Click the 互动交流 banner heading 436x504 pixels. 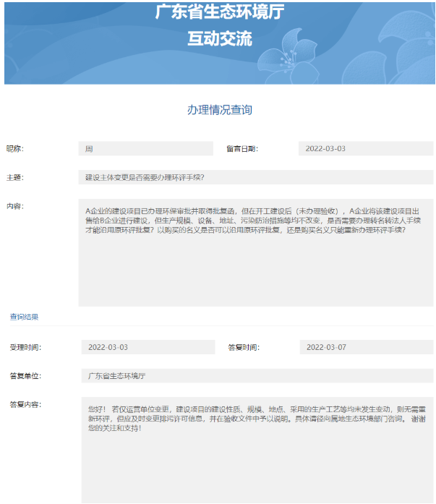tap(219, 39)
